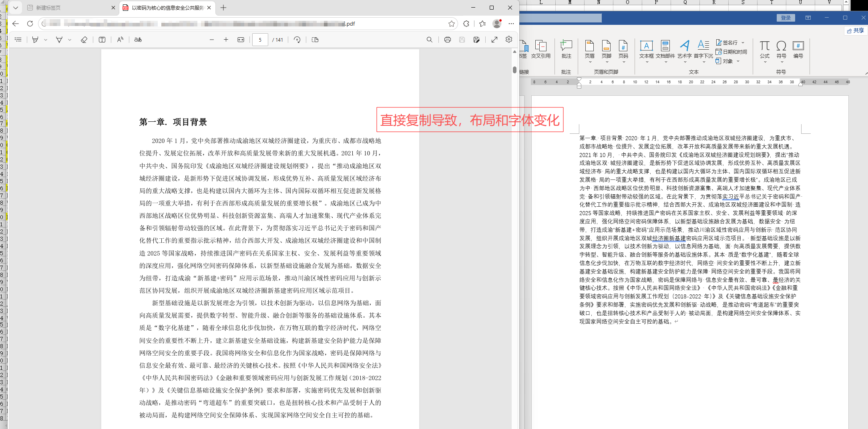
Task: Click the PDF page number field
Action: [260, 40]
